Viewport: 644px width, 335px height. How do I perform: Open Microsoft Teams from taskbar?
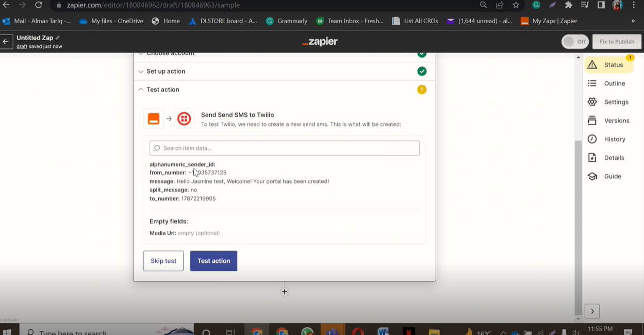(332, 331)
